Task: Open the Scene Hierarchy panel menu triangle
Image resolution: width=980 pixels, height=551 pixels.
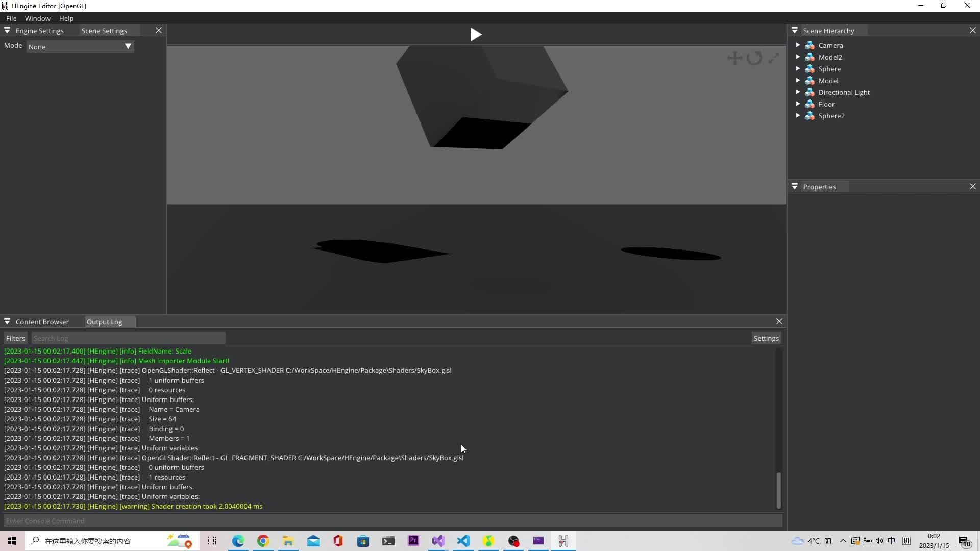Action: (x=795, y=31)
